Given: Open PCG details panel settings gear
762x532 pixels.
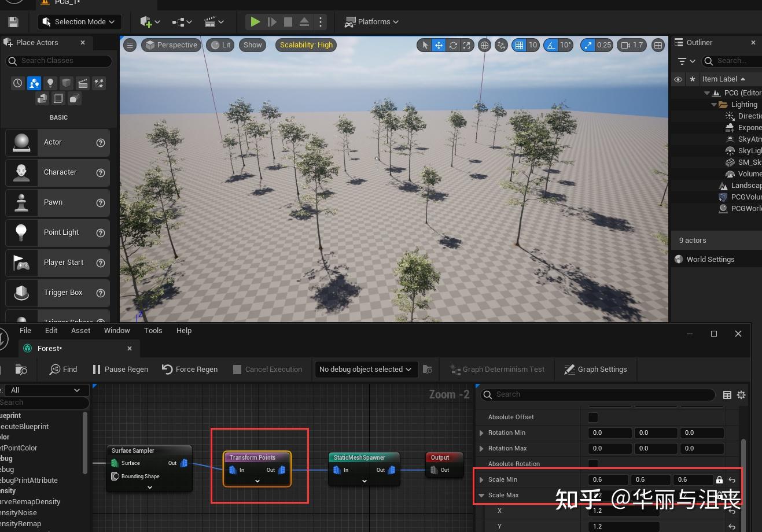Looking at the screenshot, I should 741,395.
